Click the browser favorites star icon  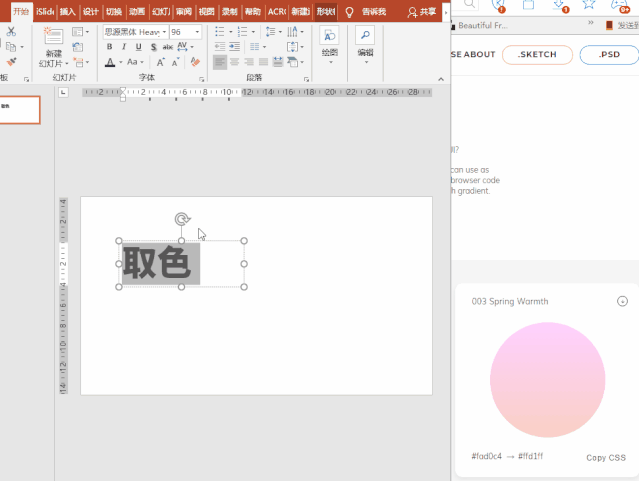(x=589, y=4)
